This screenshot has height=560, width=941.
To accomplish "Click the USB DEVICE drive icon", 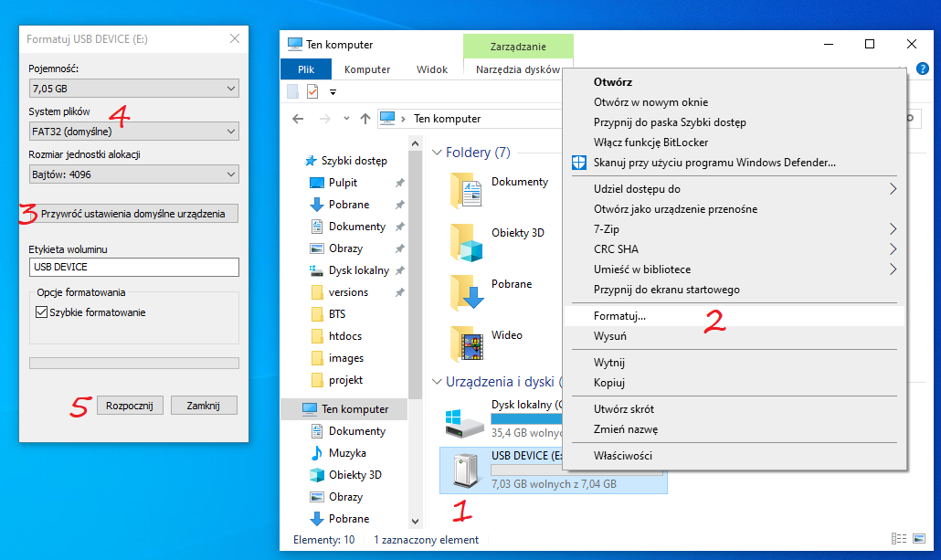I will (x=464, y=469).
